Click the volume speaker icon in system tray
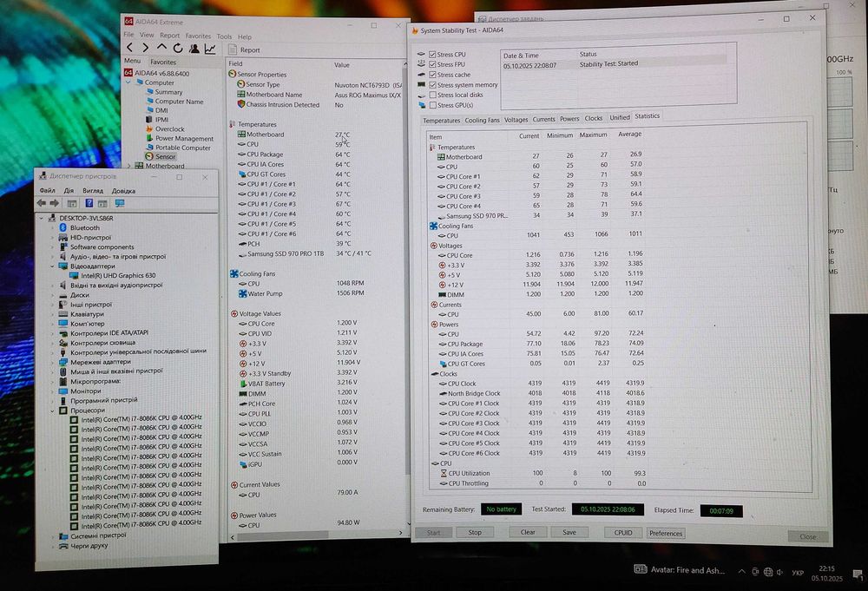Viewport: 868px width, 591px height. pos(780,572)
